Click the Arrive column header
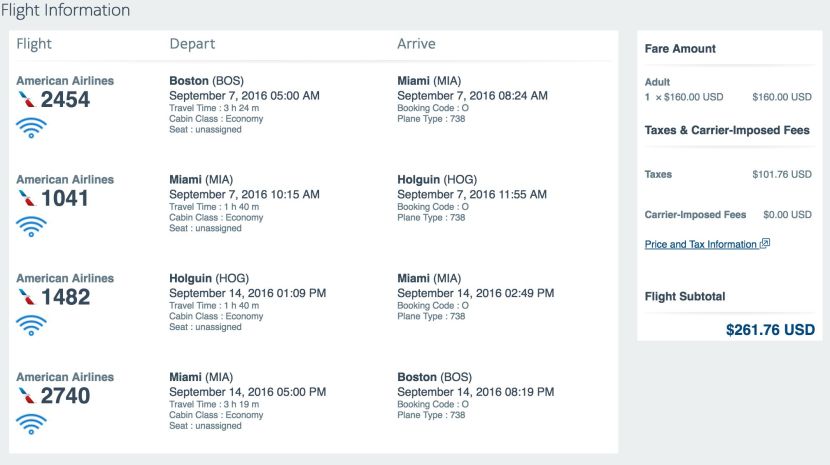The height and width of the screenshot is (465, 830). 416,44
